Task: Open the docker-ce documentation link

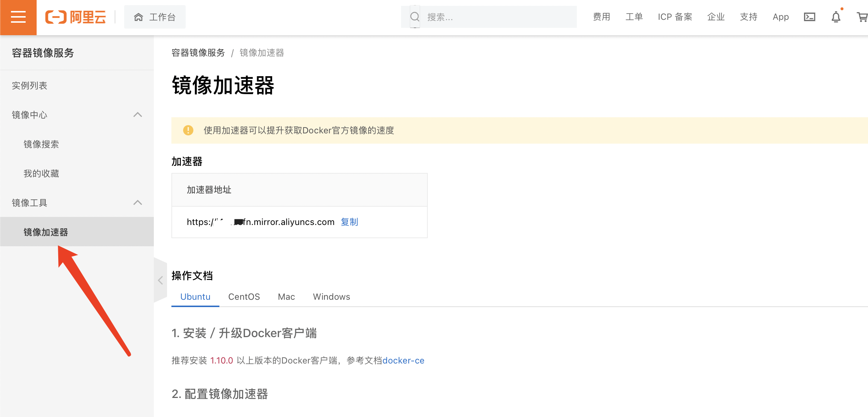Action: pyautogui.click(x=403, y=361)
